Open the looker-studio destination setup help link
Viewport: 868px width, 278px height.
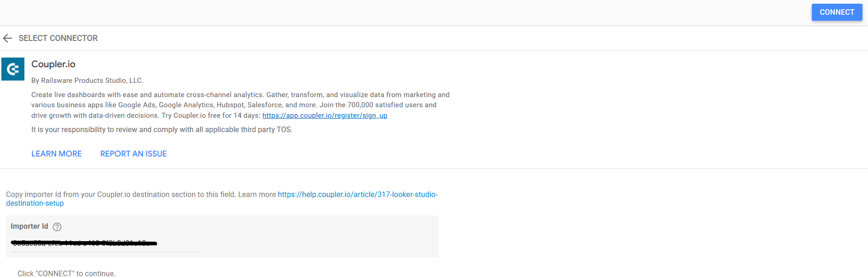point(221,199)
